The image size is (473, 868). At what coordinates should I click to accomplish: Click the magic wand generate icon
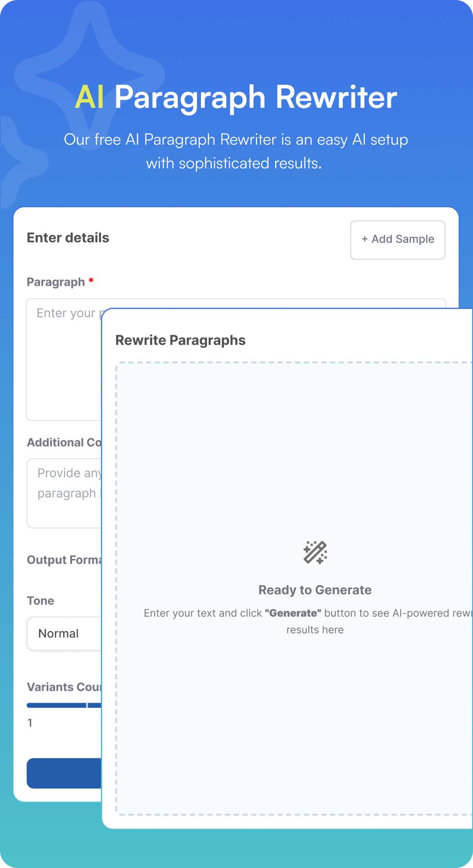(x=315, y=552)
